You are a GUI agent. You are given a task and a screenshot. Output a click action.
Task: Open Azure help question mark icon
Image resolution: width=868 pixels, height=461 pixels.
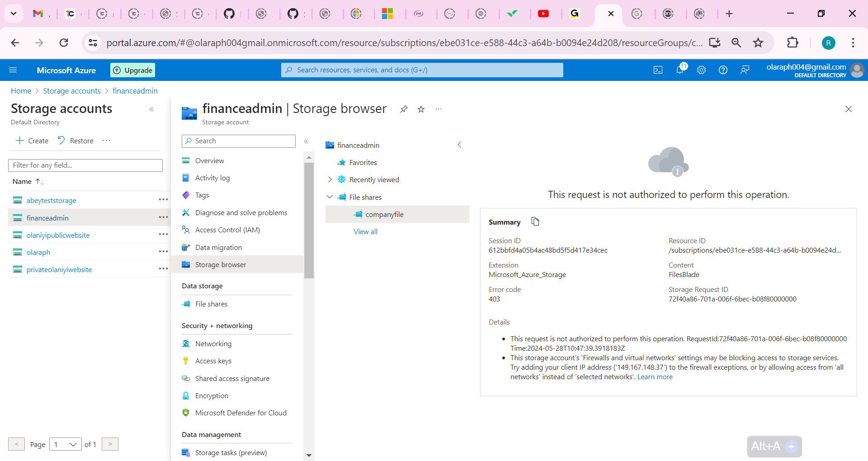(x=723, y=70)
